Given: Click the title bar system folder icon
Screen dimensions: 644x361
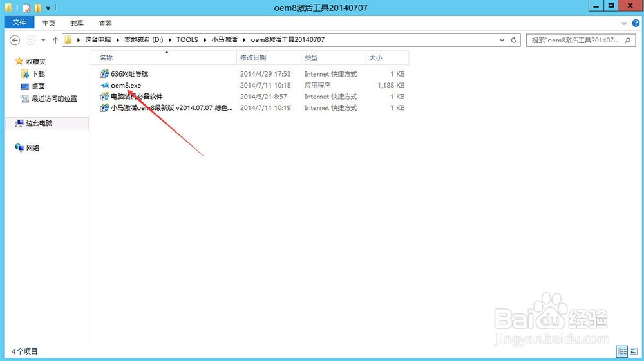Looking at the screenshot, I should (8, 7).
